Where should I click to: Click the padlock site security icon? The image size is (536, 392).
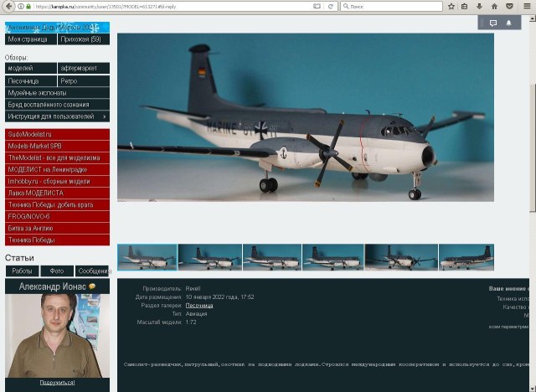click(x=27, y=6)
